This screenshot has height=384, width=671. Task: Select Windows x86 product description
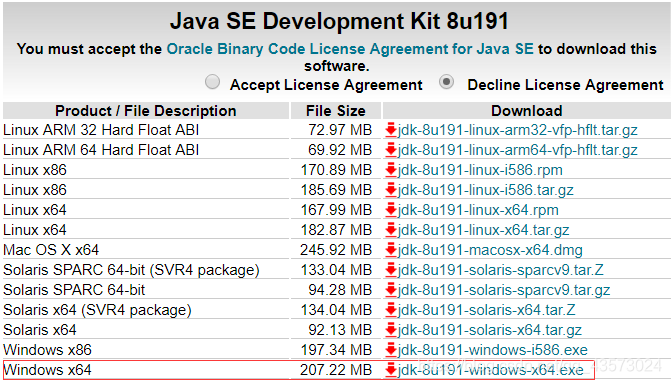(x=47, y=350)
